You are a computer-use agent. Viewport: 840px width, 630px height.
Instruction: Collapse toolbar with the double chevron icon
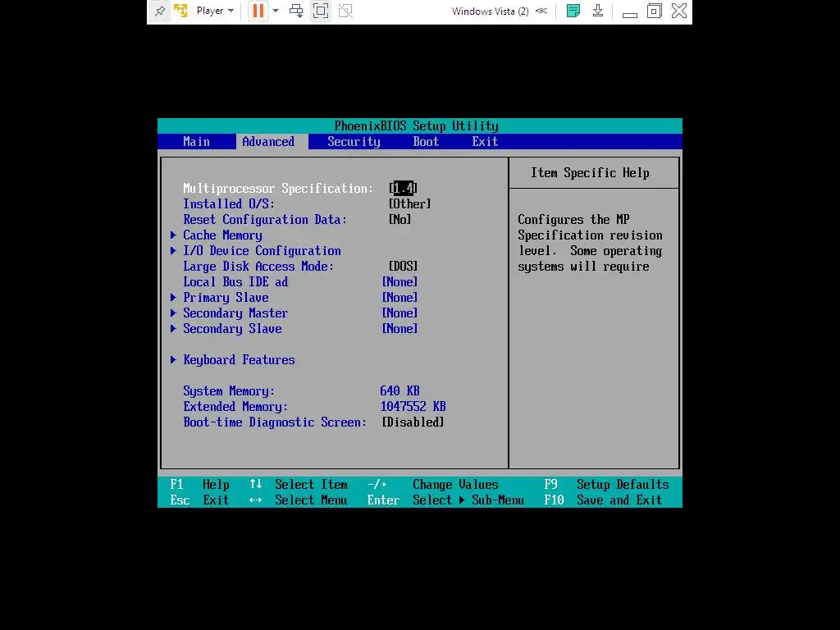point(541,11)
